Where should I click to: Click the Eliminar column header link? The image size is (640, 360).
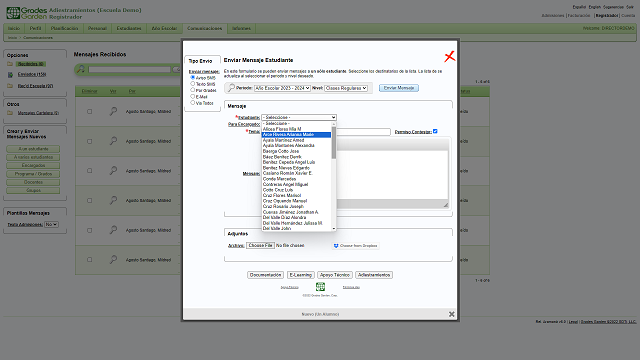click(x=89, y=91)
